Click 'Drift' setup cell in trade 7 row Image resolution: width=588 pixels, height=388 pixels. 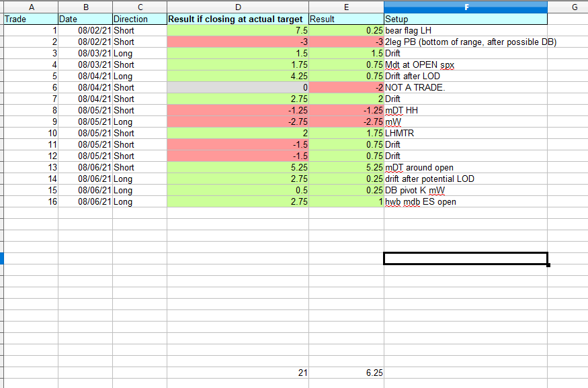[466, 99]
